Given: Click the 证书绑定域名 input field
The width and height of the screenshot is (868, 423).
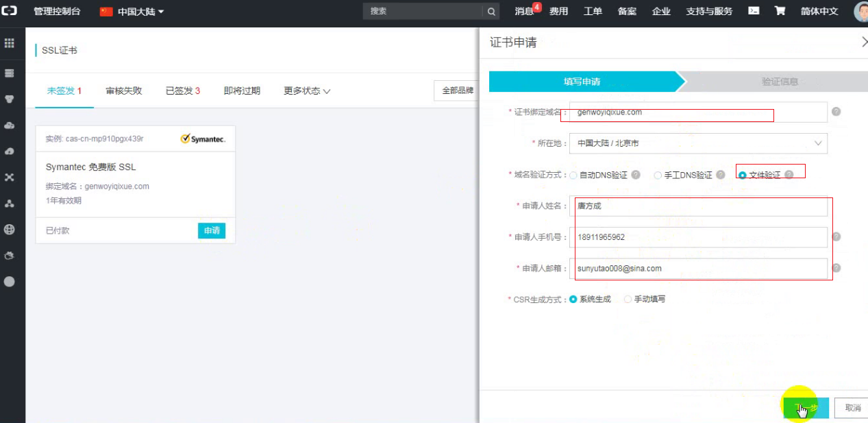Looking at the screenshot, I should (x=698, y=112).
